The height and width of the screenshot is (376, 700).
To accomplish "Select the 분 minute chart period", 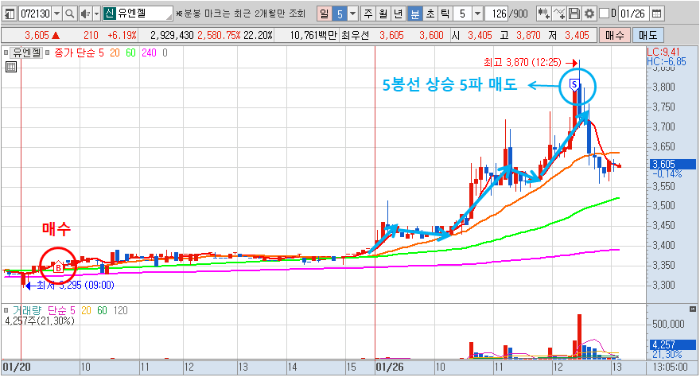I will (415, 14).
